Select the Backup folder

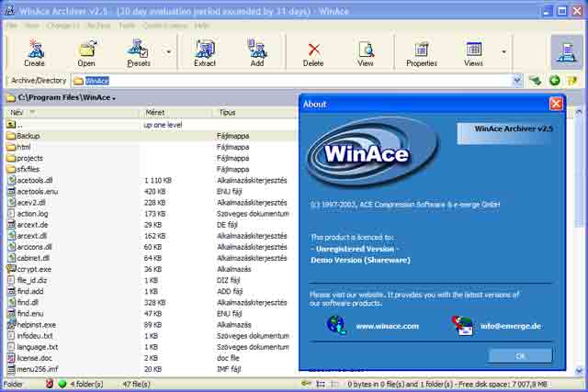(x=151, y=136)
